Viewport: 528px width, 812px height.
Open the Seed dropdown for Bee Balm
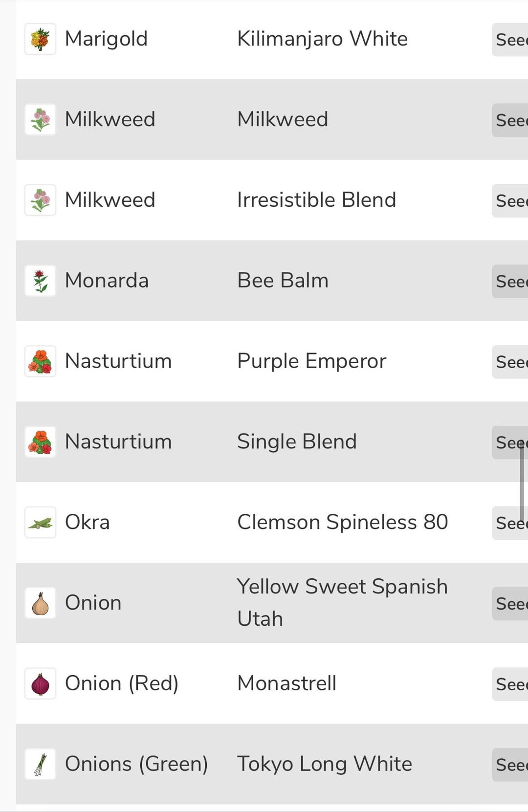510,282
